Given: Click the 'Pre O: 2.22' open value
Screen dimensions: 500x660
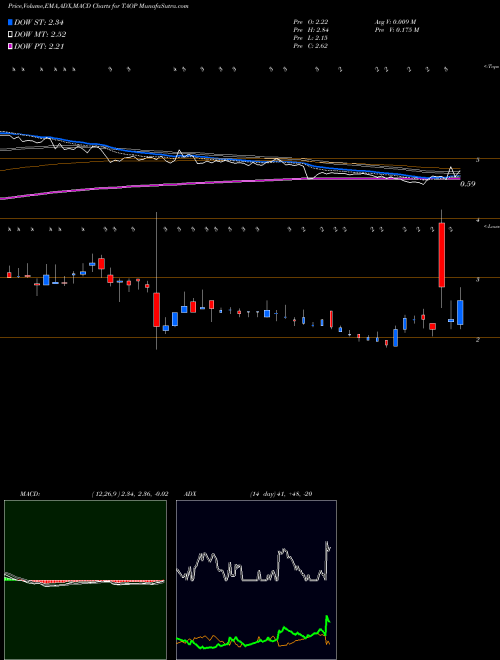Looking at the screenshot, I should (x=311, y=22).
